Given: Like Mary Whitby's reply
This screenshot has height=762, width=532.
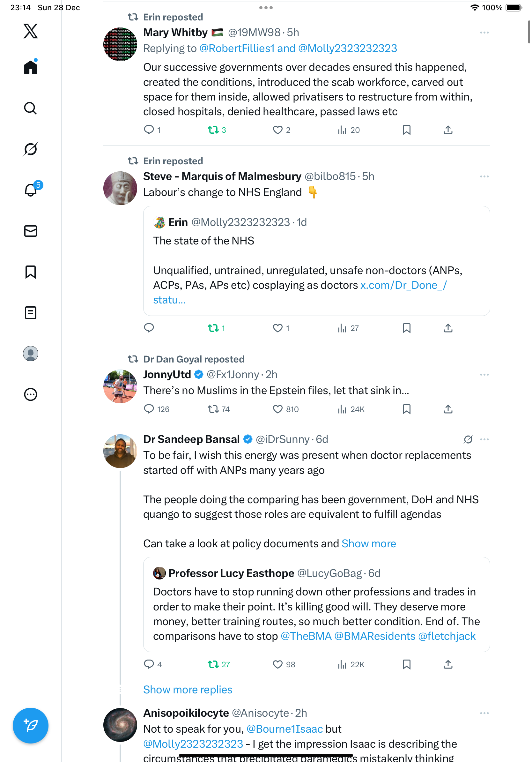Looking at the screenshot, I should click(277, 130).
